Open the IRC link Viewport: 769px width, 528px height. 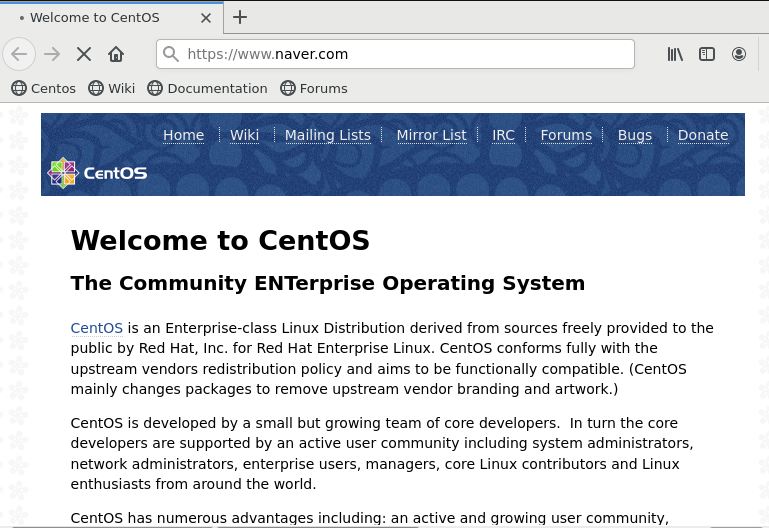tap(503, 135)
